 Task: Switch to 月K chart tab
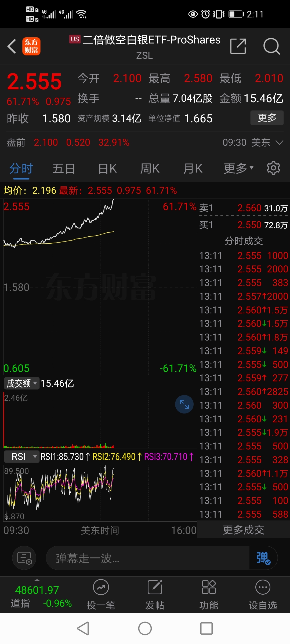193,169
